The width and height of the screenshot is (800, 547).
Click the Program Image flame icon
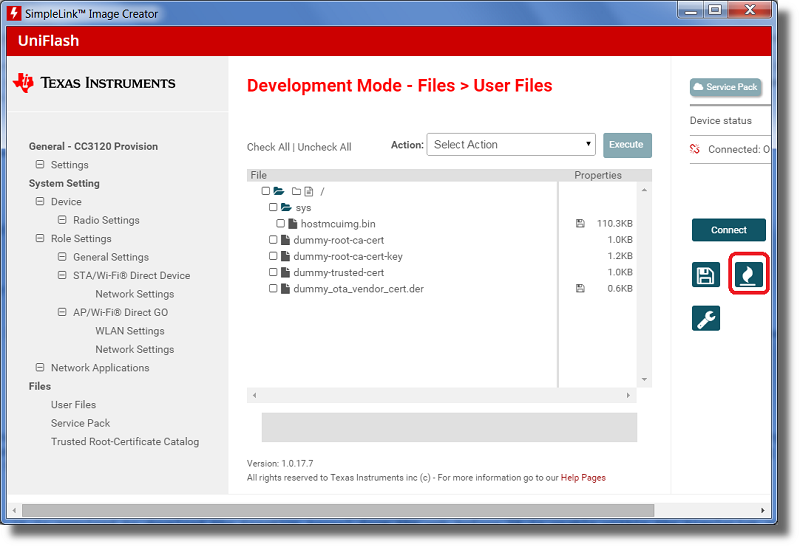[749, 275]
